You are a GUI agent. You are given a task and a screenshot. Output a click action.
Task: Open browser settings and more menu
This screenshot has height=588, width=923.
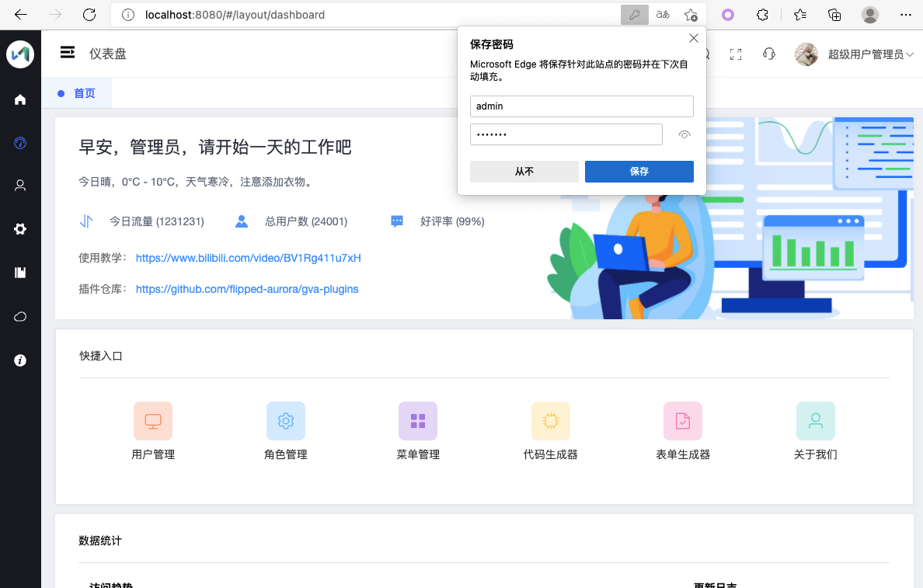905,15
